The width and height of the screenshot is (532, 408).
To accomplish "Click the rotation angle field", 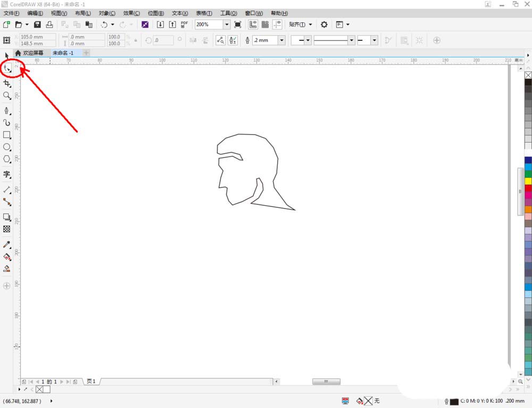I will tap(163, 40).
